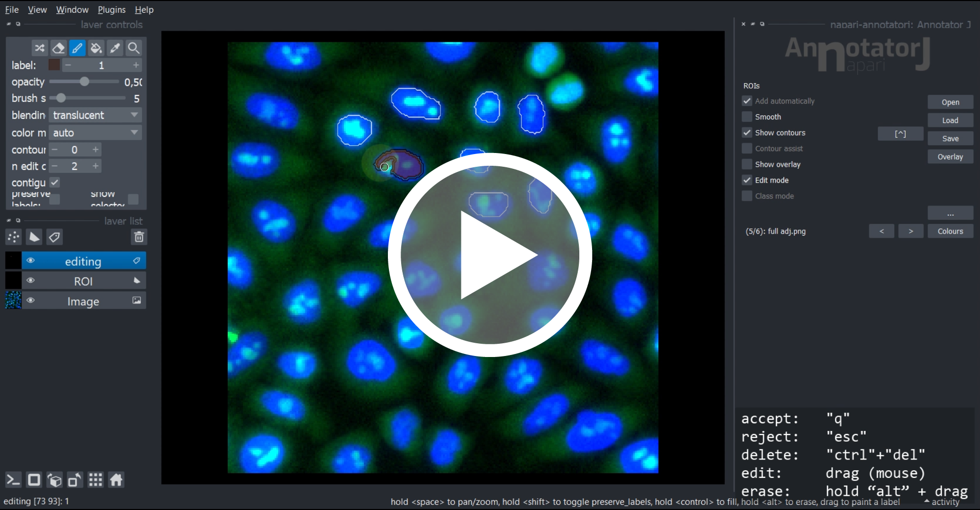Enable Show overlay checkbox
The height and width of the screenshot is (510, 980).
pos(747,164)
